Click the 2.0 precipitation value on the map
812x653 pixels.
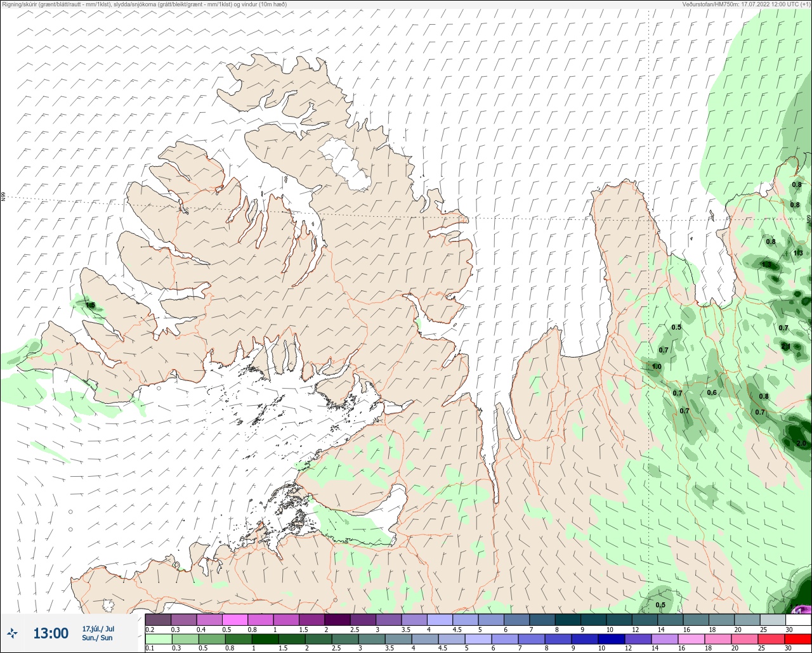[x=801, y=443]
